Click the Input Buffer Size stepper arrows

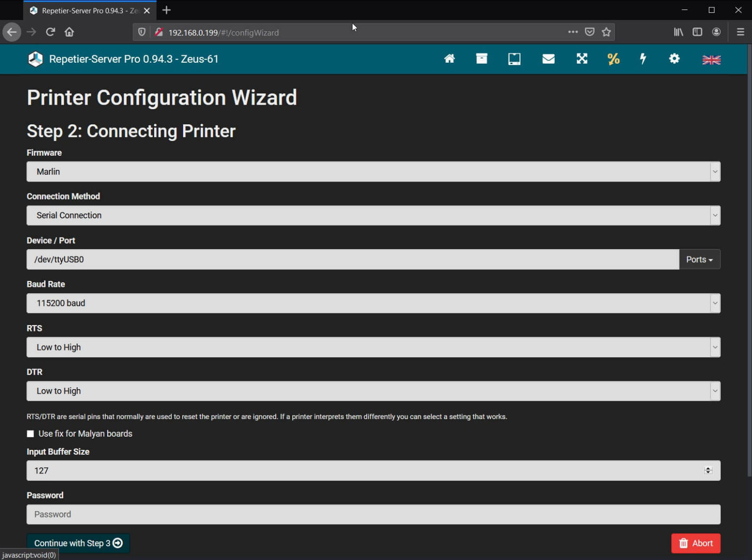(x=707, y=470)
